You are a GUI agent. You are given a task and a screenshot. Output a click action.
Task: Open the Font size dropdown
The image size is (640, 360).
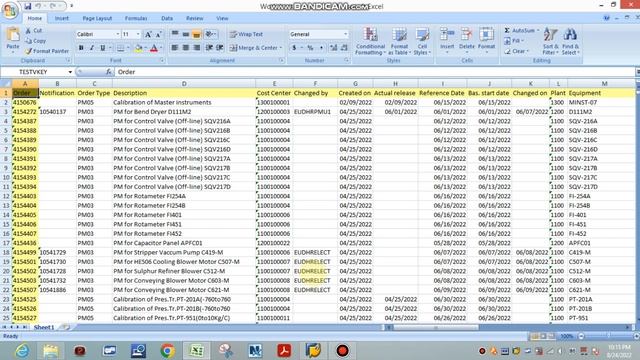click(138, 34)
